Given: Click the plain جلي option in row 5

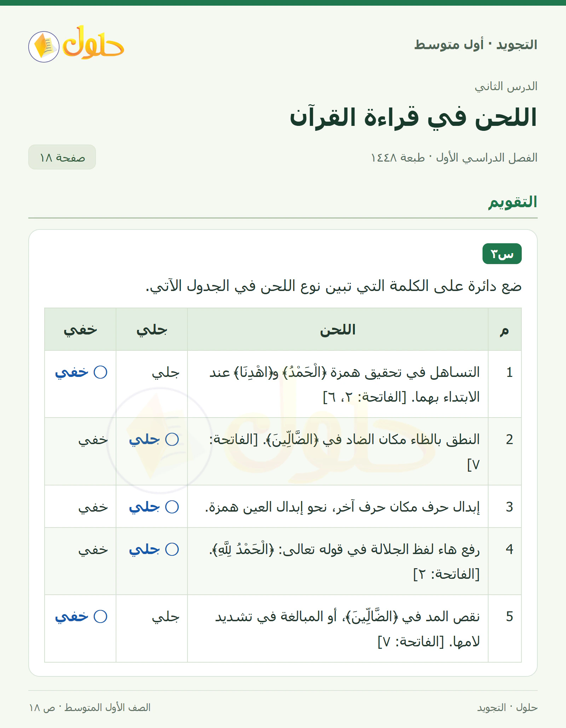Looking at the screenshot, I should pyautogui.click(x=166, y=617).
